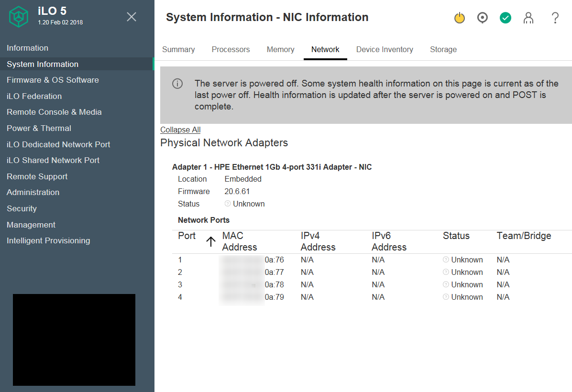Close the navigation sidebar with the X
This screenshot has height=392, width=572.
tap(132, 17)
